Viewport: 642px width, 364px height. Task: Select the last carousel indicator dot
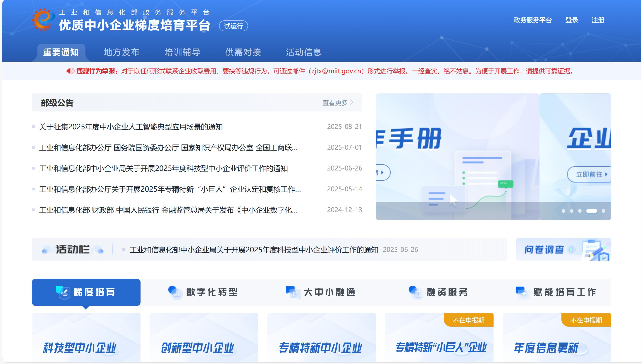pyautogui.click(x=604, y=211)
